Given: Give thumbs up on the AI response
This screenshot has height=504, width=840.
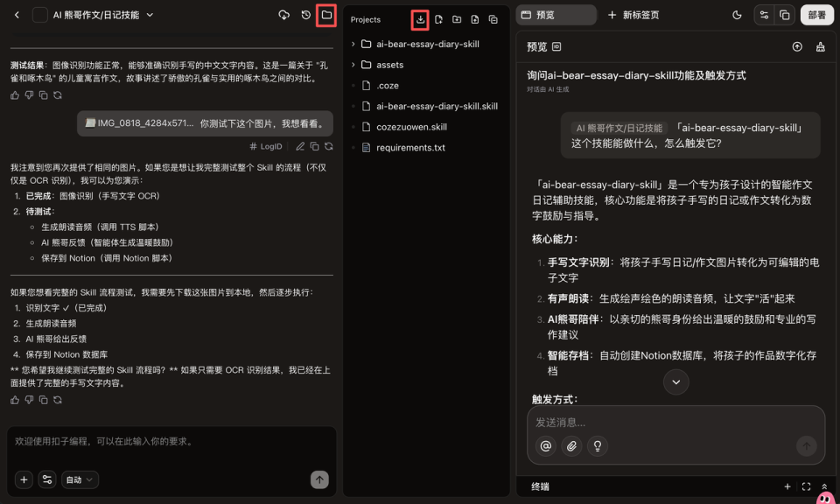Looking at the screenshot, I should (x=15, y=399).
